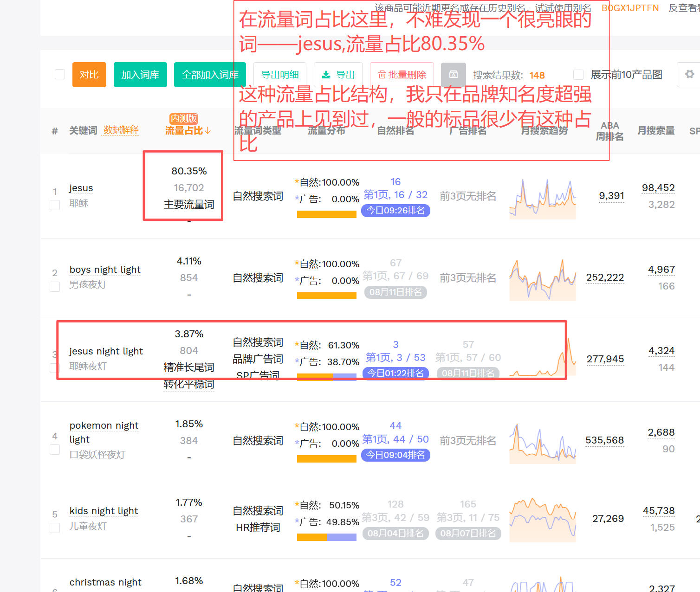Screen dimensions: 700x592
Task: Click the 08月07日排名 badge for kids night light
Action: [x=468, y=534]
